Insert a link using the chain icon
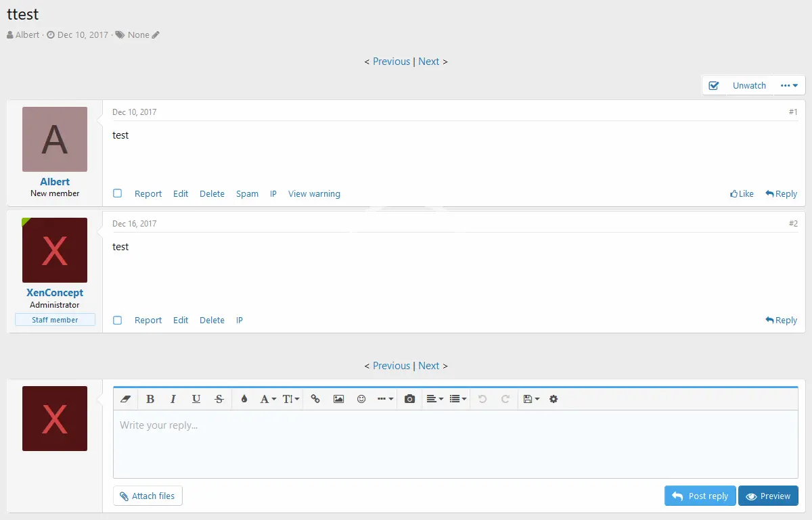 coord(315,399)
